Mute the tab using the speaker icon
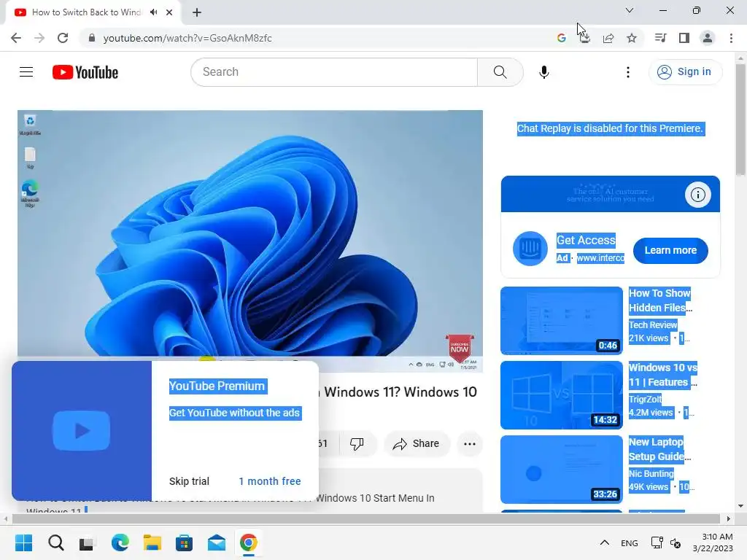 [x=153, y=12]
